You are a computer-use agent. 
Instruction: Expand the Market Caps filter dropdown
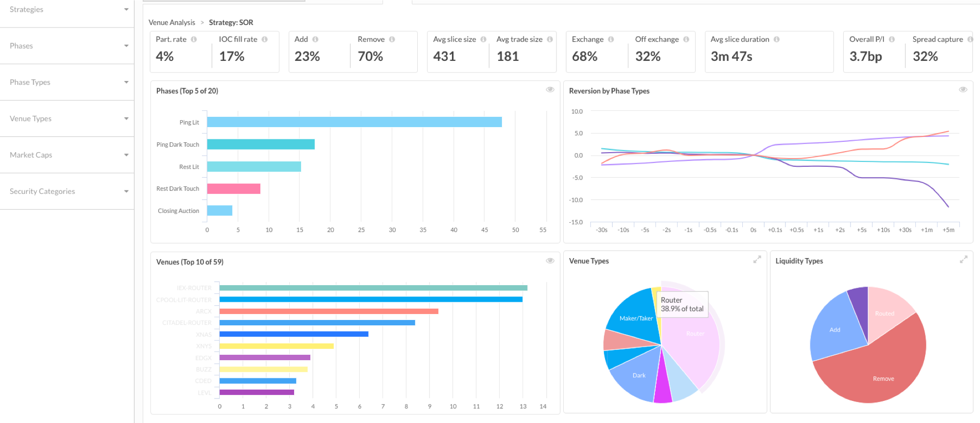pos(67,155)
